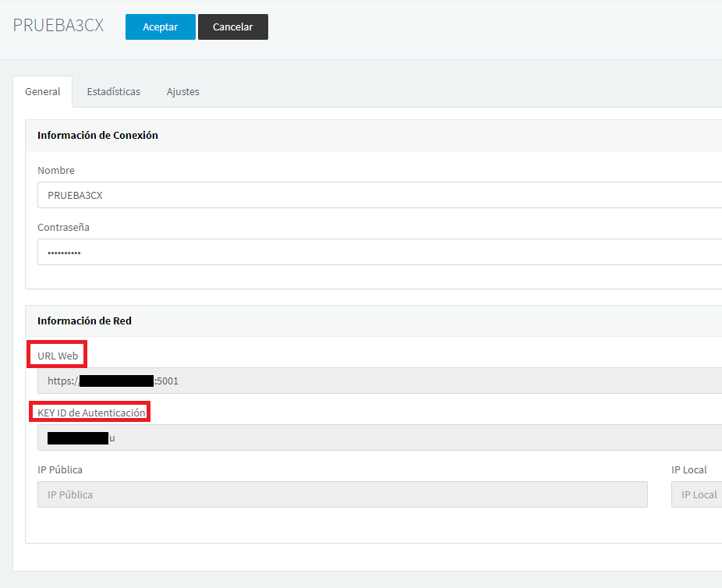Click the Cancelar button

233,27
